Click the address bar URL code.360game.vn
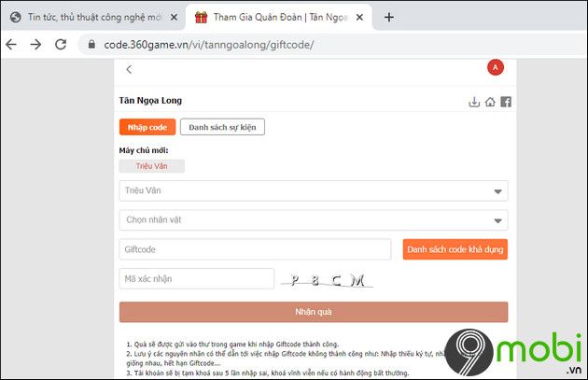This screenshot has height=380, width=588. (x=208, y=45)
